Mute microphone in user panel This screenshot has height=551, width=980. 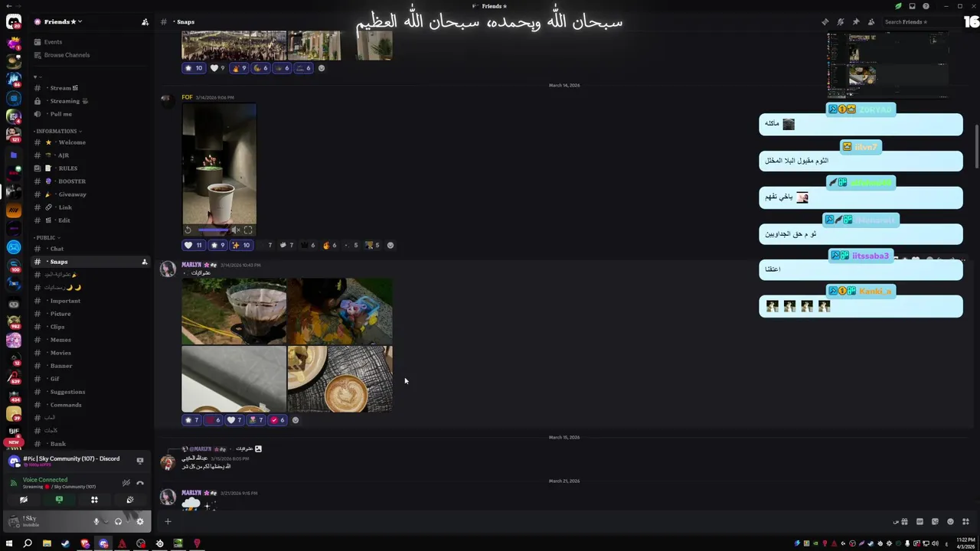point(96,521)
